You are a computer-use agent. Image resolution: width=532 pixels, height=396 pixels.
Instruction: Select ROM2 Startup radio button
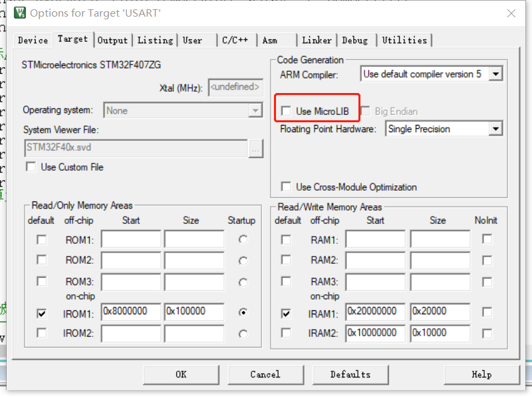pyautogui.click(x=243, y=260)
